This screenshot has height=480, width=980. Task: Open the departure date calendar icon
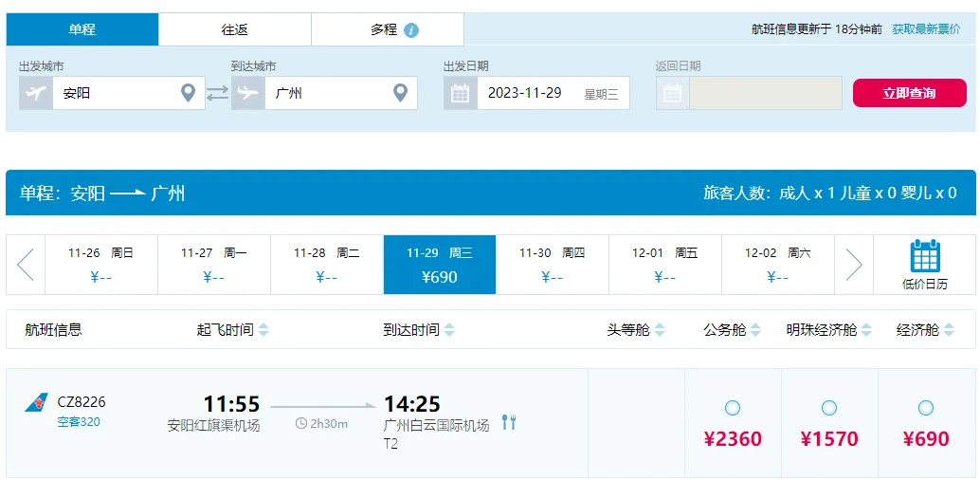[461, 93]
